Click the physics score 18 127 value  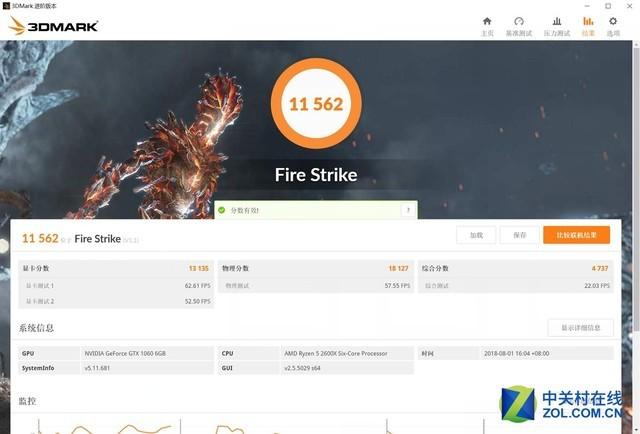click(x=398, y=268)
